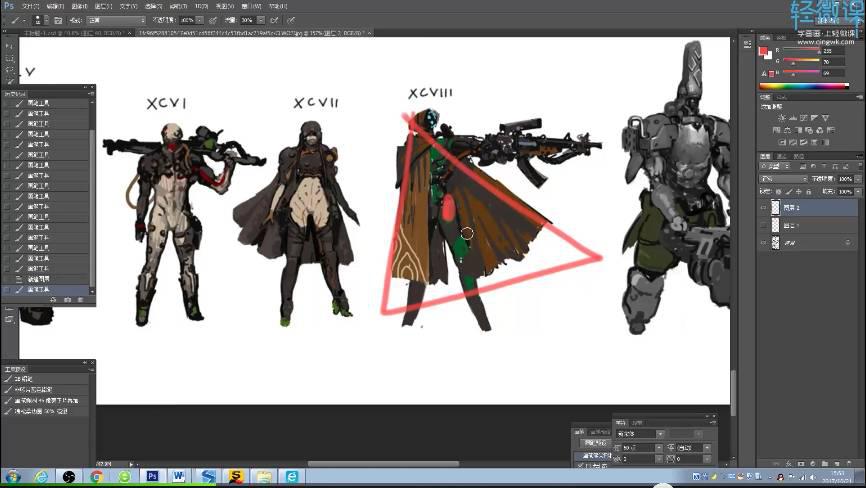Image resolution: width=866 pixels, height=488 pixels.
Task: Click the 画笔预设 button in Brush panel
Action: pos(595,443)
